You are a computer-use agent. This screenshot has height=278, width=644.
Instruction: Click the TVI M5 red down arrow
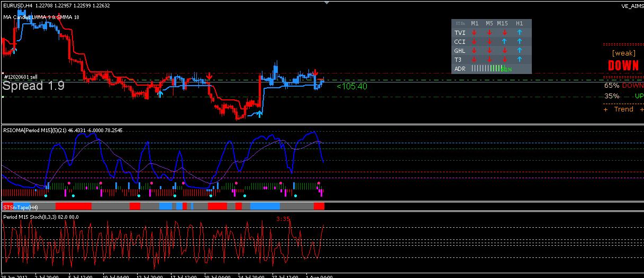[489, 33]
